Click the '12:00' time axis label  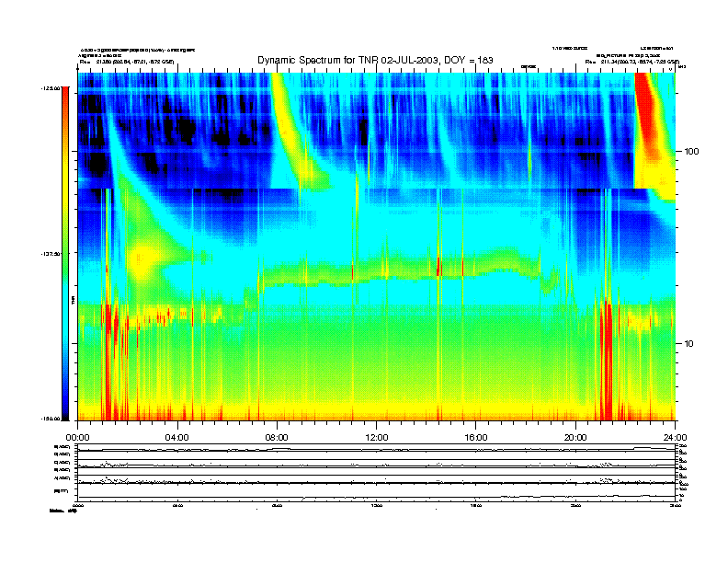377,438
